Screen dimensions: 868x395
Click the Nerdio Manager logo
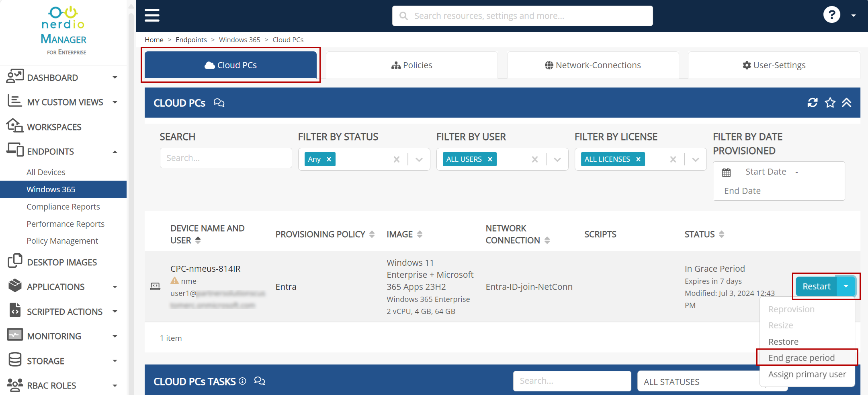(63, 31)
